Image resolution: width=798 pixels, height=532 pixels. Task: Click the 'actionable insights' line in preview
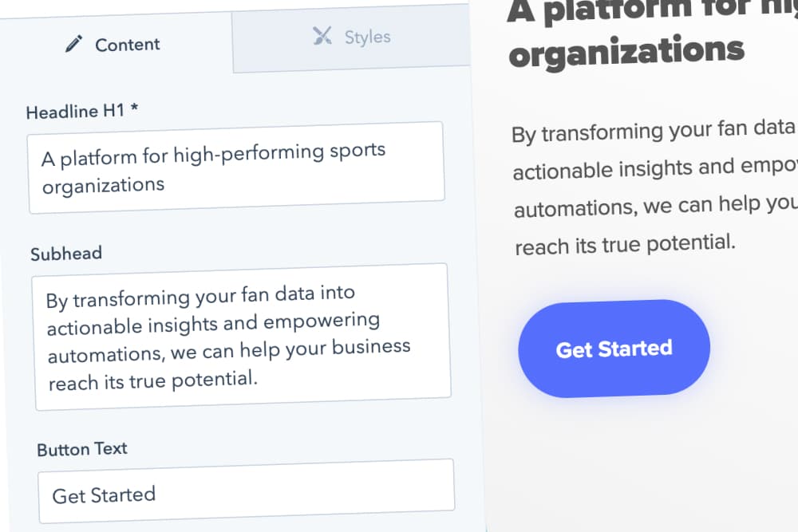coord(655,168)
